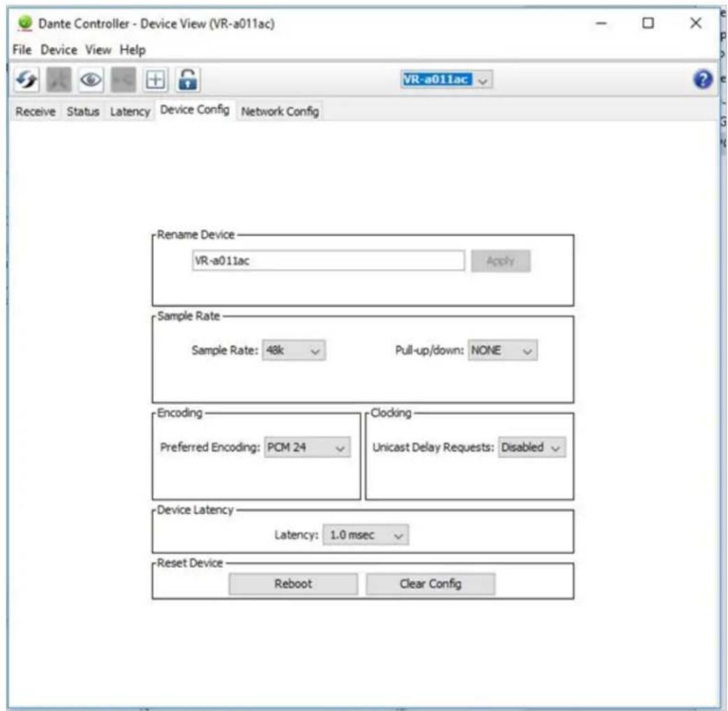This screenshot has height=711, width=728.
Task: Click the Apply rename button
Action: click(x=500, y=261)
